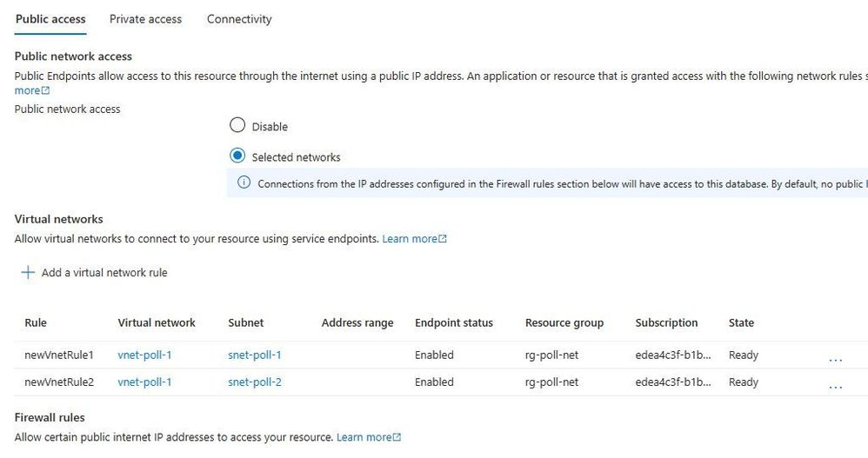Click external link icon beside Firewall rules Learn more
868x458 pixels.
pos(397,438)
